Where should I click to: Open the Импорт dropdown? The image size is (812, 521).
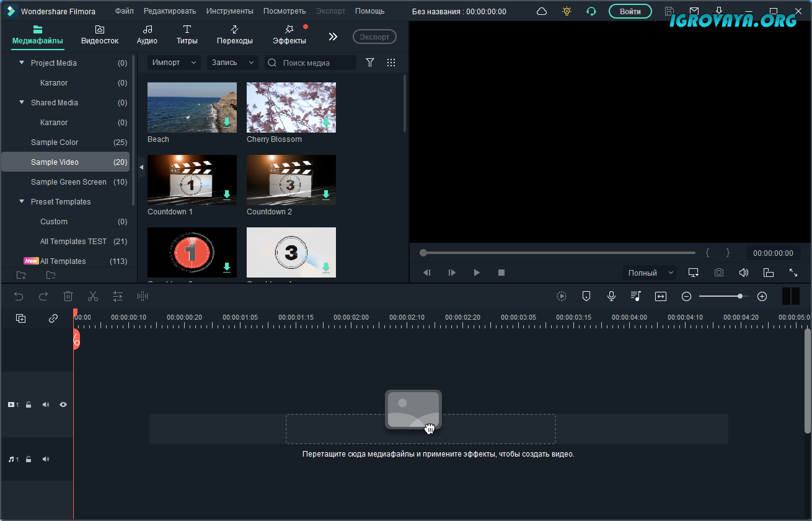click(x=174, y=63)
